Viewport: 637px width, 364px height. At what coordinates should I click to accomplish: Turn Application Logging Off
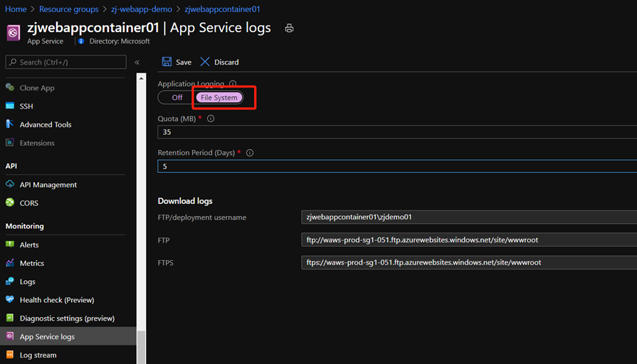pos(177,97)
